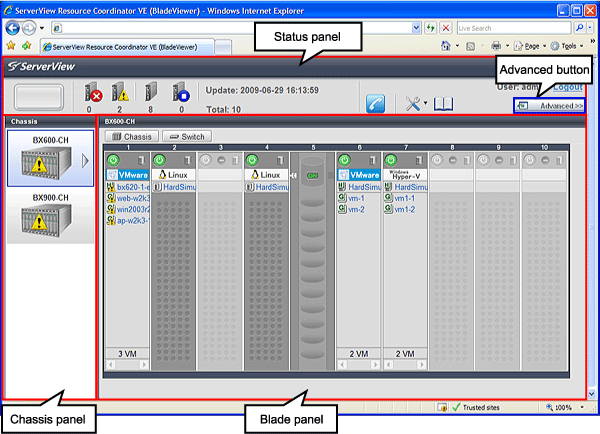
Task: Toggle the power button on blade 8
Action: [437, 160]
